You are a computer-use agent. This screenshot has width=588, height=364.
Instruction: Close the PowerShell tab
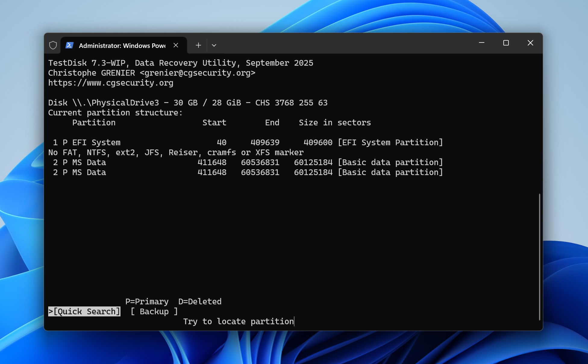(176, 45)
